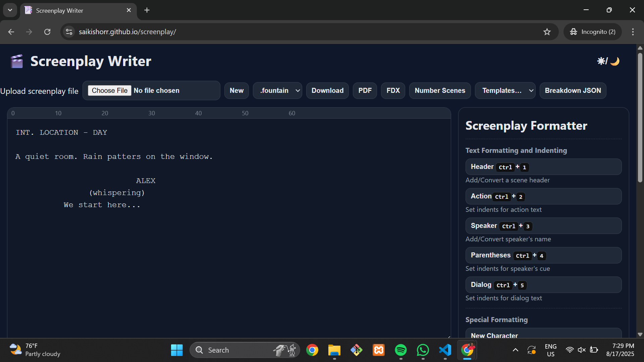Bookmark this page with star icon
Screen dimensions: 644x362
pos(547,32)
